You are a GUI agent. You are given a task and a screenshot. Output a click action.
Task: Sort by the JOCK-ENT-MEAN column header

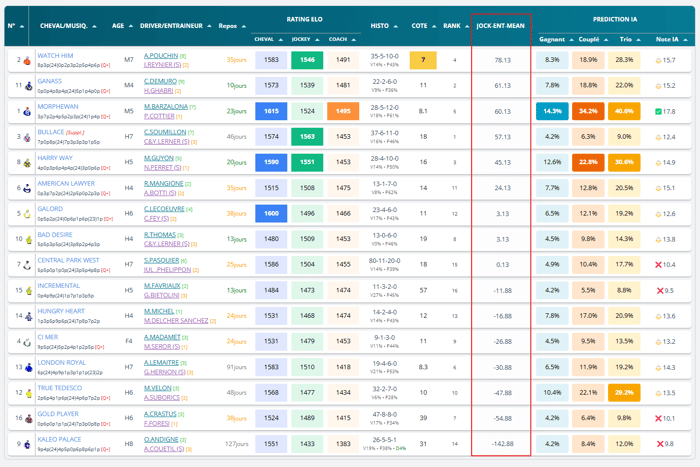pyautogui.click(x=501, y=25)
